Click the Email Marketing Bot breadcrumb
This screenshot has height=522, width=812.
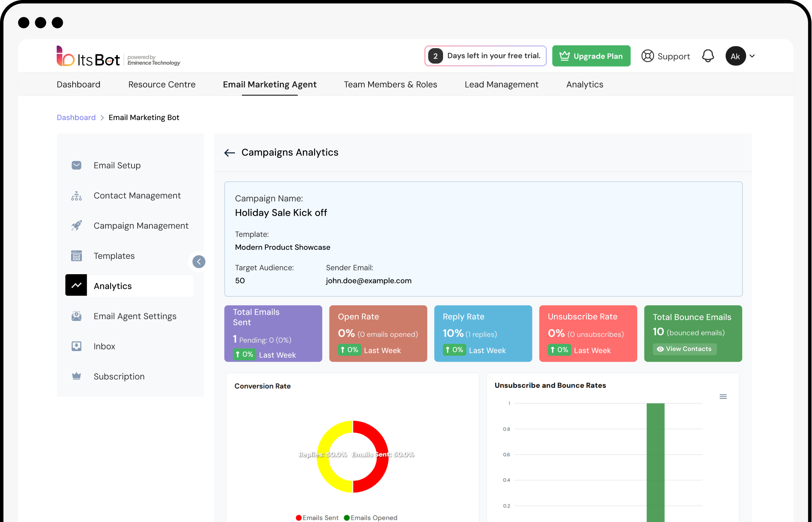point(144,117)
